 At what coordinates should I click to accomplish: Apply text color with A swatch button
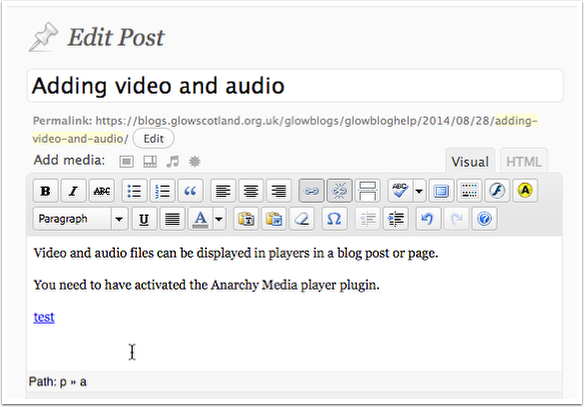(200, 219)
